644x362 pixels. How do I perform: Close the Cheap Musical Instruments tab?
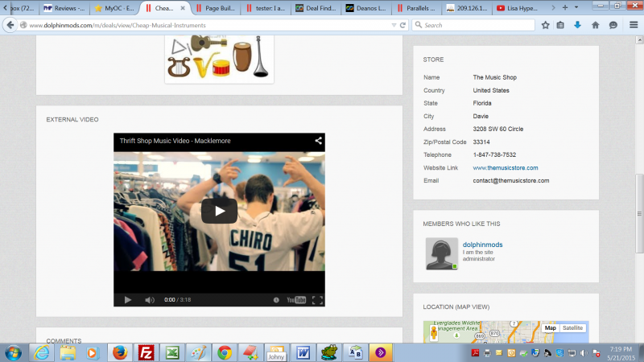coord(183,8)
